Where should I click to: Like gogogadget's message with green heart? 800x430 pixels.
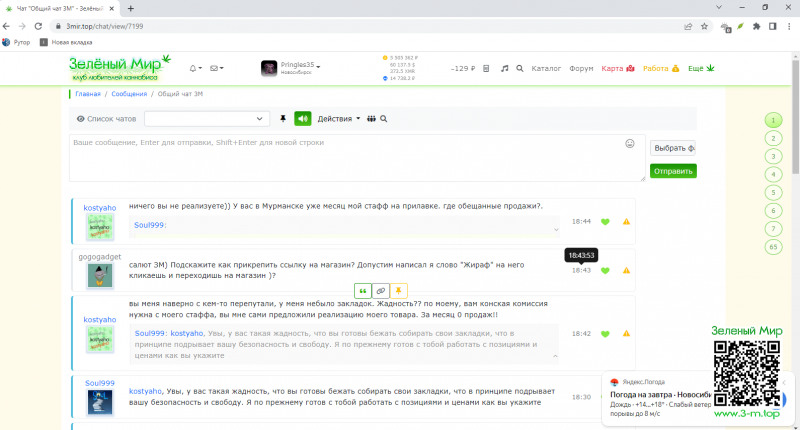[x=605, y=270]
